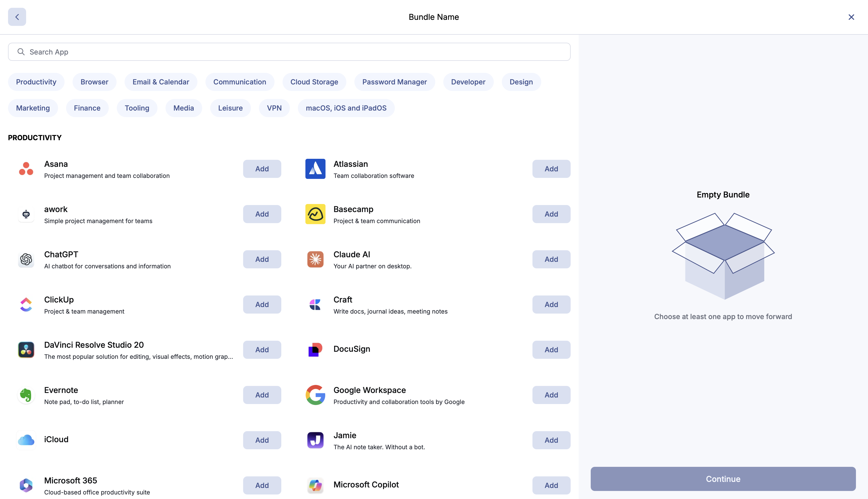This screenshot has height=499, width=868.
Task: Add Craft to the bundle
Action: [552, 304]
